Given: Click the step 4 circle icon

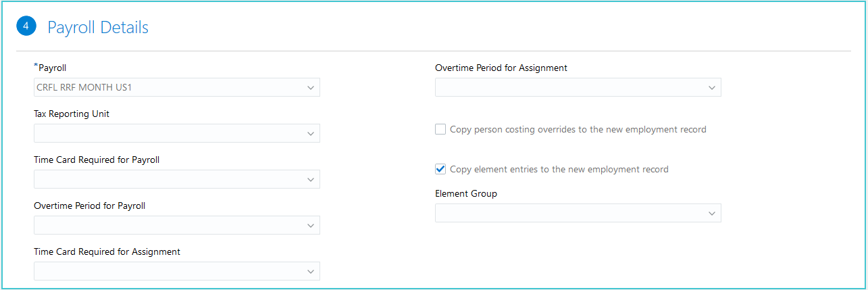Looking at the screenshot, I should (x=26, y=27).
